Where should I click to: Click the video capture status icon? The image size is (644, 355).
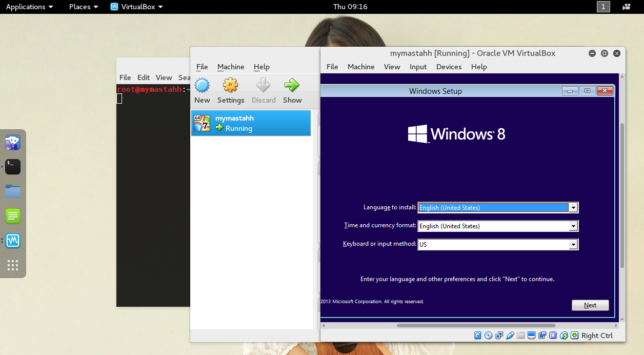point(542,336)
